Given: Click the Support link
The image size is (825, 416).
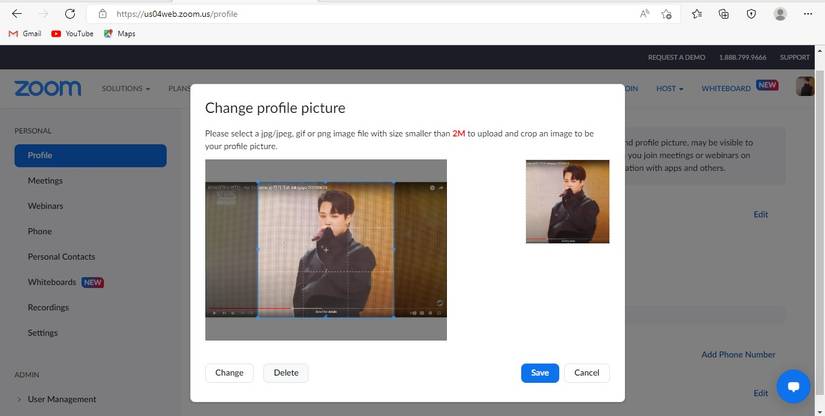Looking at the screenshot, I should (794, 57).
